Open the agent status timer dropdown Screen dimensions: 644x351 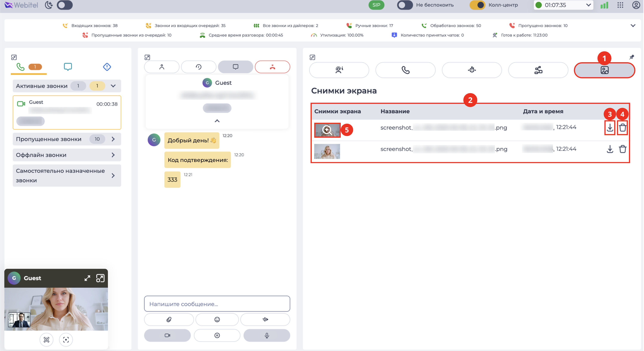coord(563,5)
